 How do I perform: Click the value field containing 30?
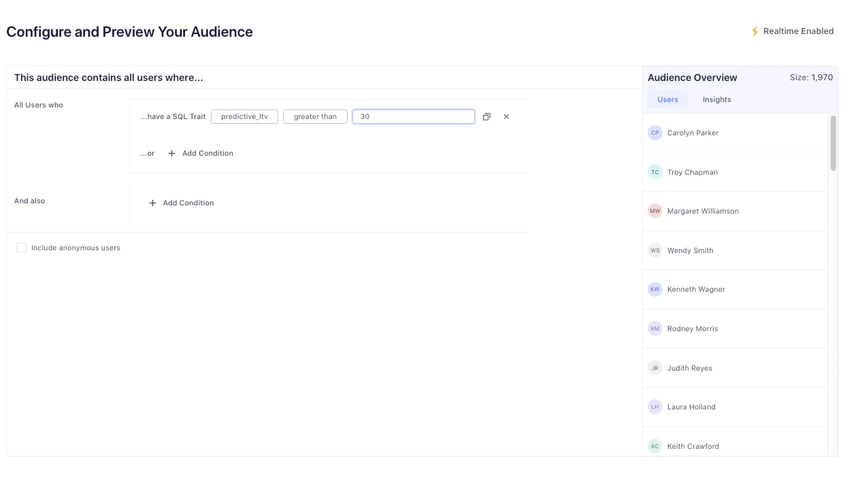(x=413, y=116)
